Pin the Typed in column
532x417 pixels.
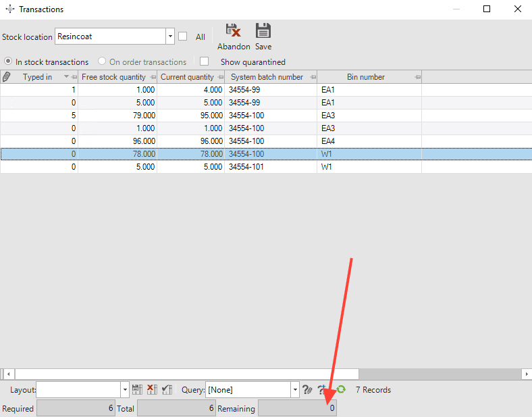coord(74,77)
